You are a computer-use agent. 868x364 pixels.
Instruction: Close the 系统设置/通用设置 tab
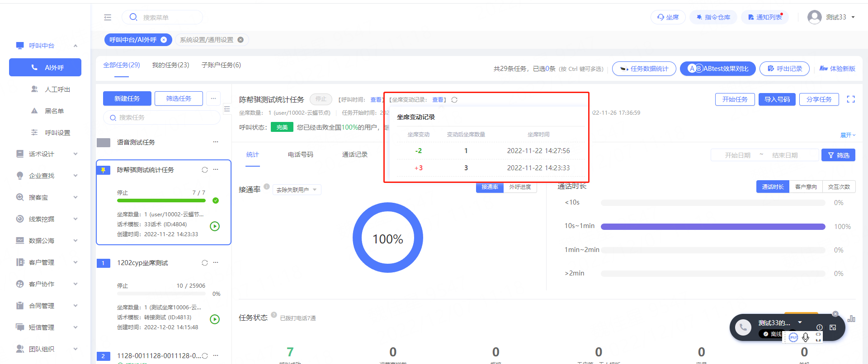(x=241, y=40)
